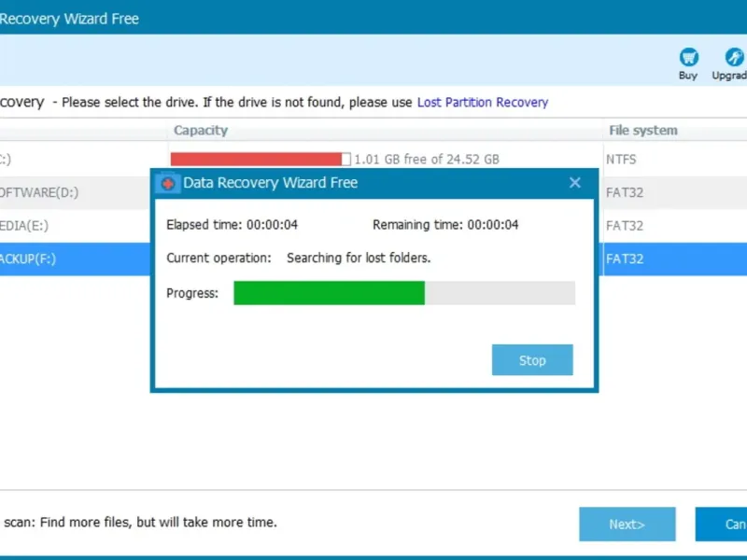Close the Data Recovery Wizard progress dialog
Viewport: 747px width, 560px height.
click(x=575, y=182)
